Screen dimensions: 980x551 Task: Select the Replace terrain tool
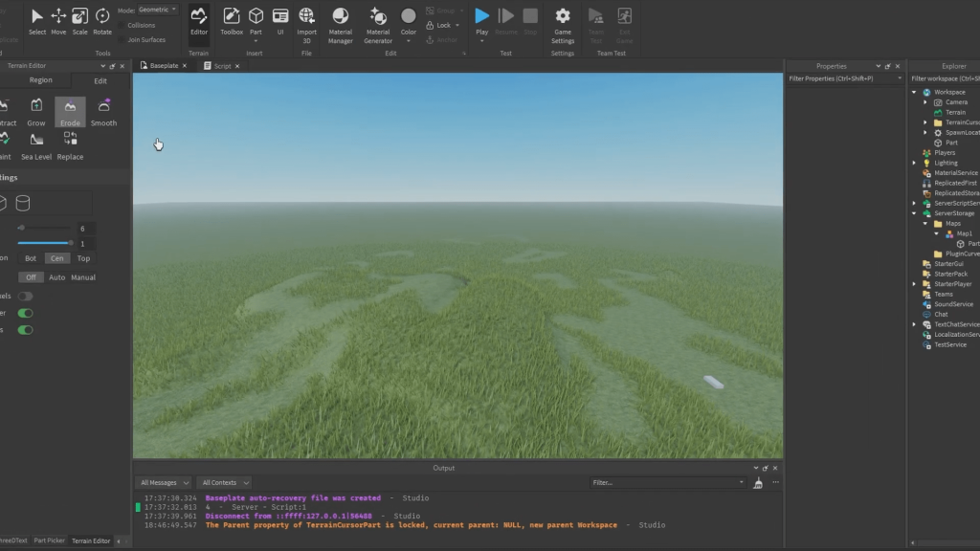click(70, 146)
